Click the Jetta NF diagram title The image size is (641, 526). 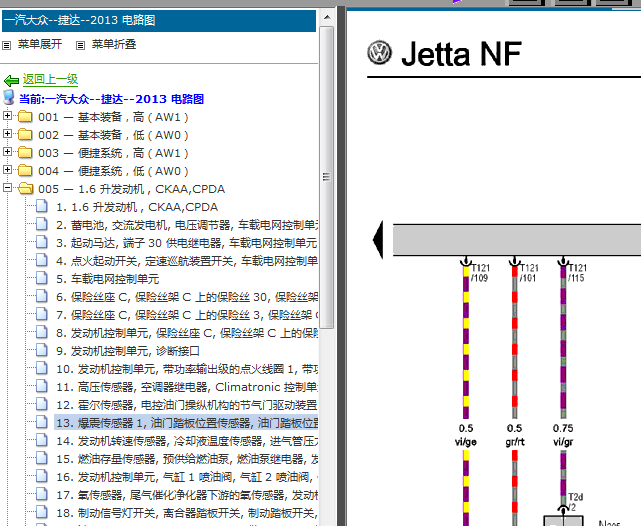pyautogui.click(x=461, y=54)
